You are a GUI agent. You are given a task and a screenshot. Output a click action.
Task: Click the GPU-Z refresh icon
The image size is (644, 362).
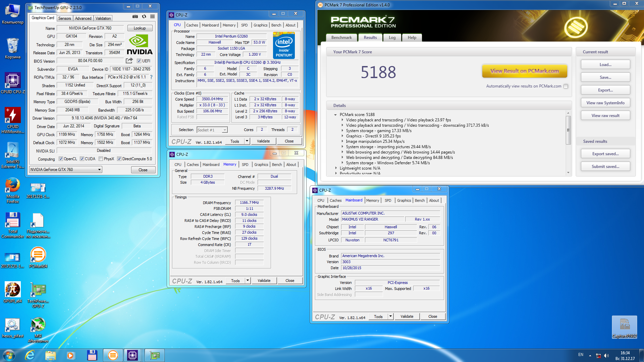click(144, 16)
